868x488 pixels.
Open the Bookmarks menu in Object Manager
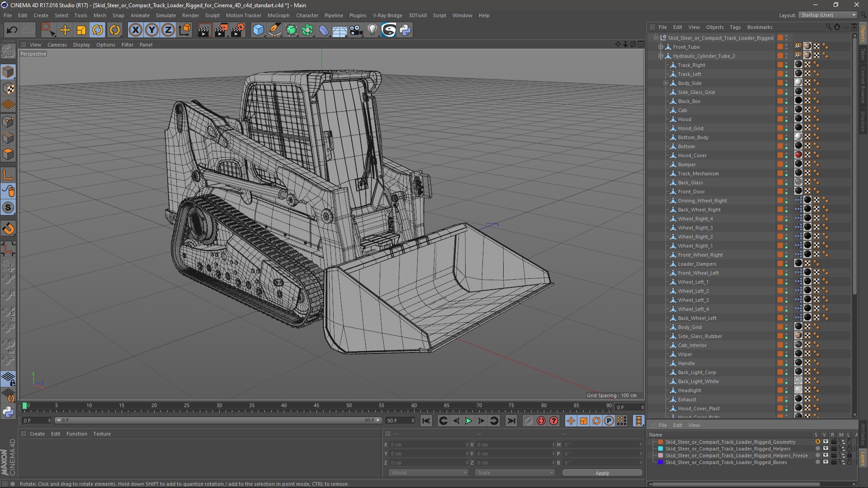759,27
